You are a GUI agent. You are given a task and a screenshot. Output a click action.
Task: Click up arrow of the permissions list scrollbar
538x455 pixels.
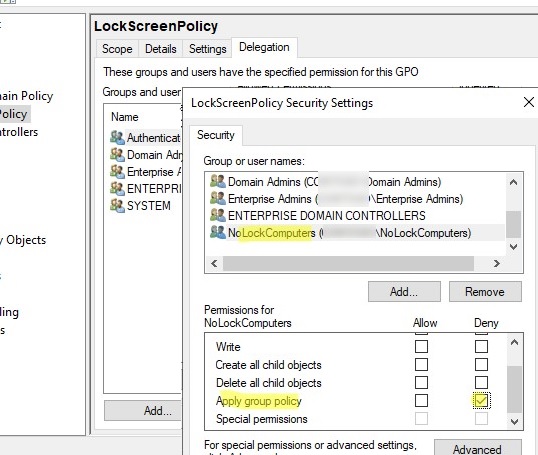[x=514, y=342]
